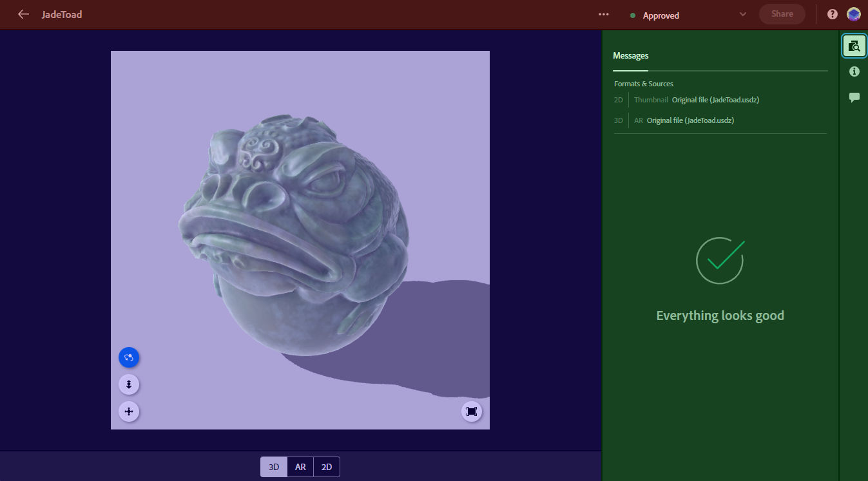
Task: Click the JadeToad title text
Action: click(62, 14)
